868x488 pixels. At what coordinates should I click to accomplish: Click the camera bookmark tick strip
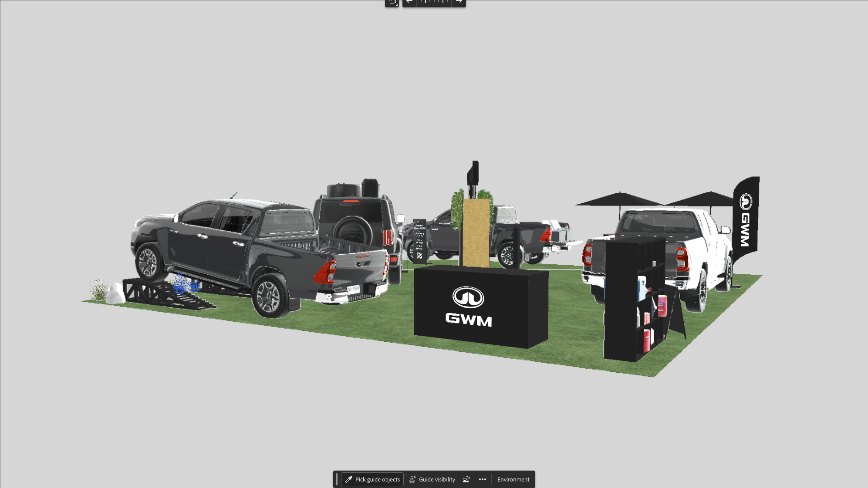pos(434,3)
